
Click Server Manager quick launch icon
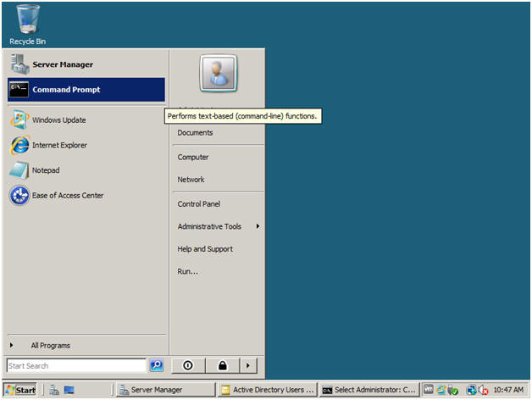click(54, 390)
